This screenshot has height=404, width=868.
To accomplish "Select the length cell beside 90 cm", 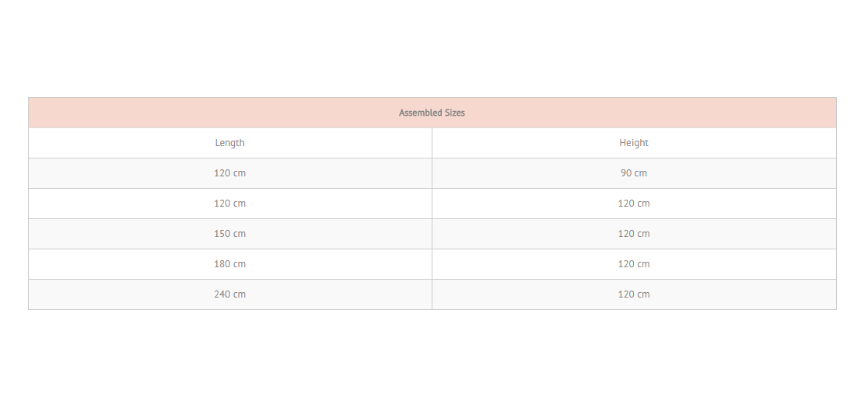I will point(229,173).
